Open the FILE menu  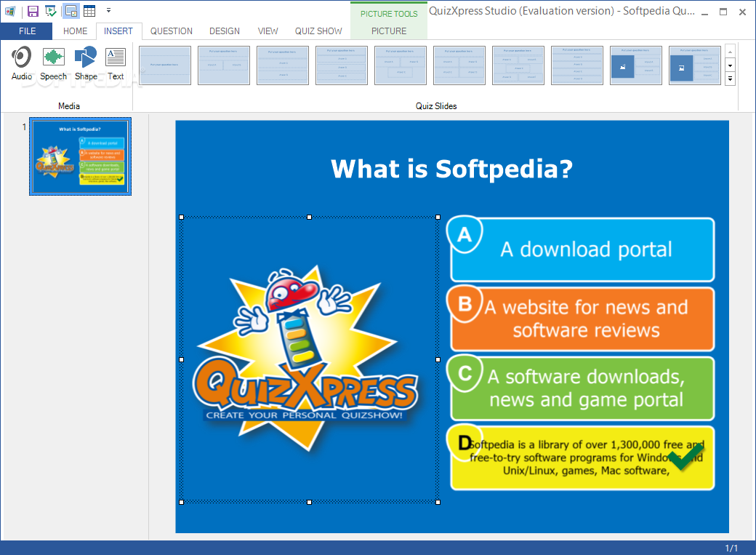click(27, 31)
